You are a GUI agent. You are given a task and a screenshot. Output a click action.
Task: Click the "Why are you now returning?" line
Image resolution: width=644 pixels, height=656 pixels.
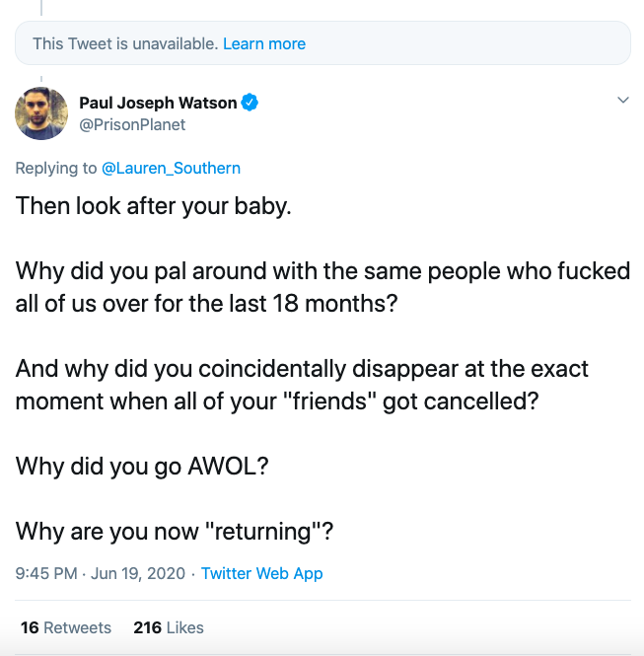[x=175, y=531]
